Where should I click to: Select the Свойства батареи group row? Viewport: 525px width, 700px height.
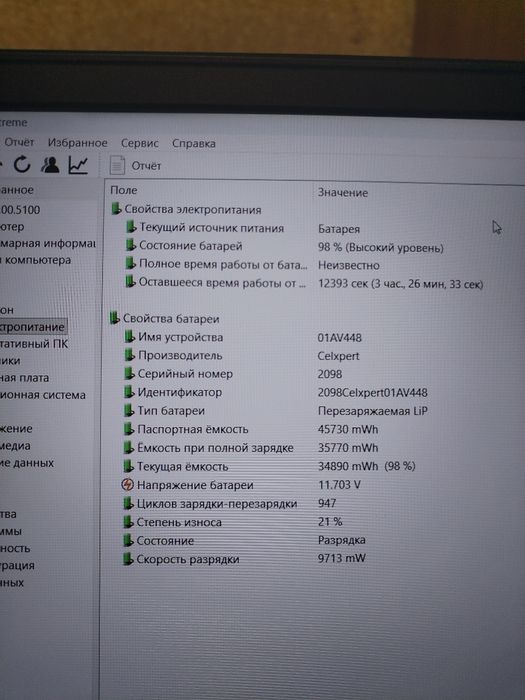click(x=164, y=319)
